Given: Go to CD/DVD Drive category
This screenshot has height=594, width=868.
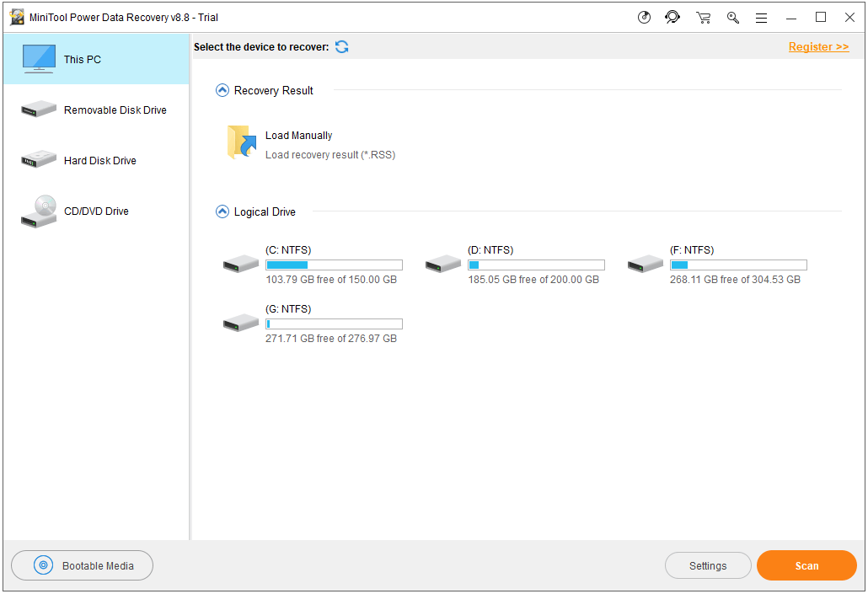Looking at the screenshot, I should click(96, 211).
